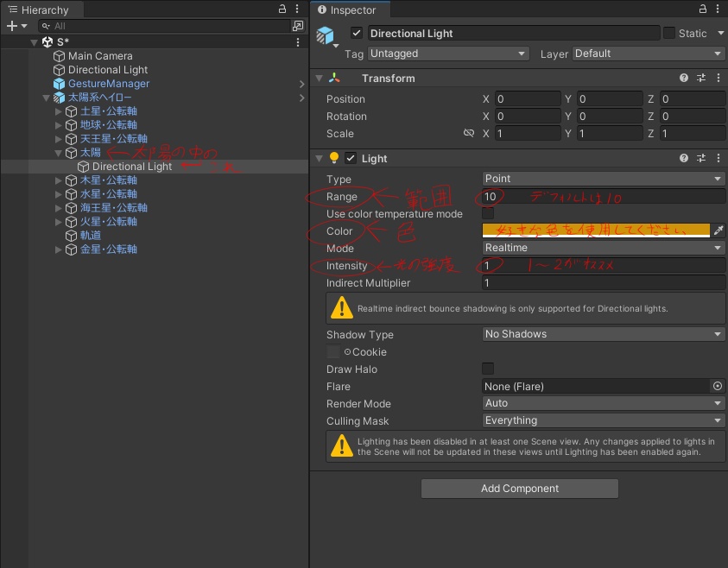The image size is (728, 568).
Task: Open the Static flags dropdown arrow
Action: point(720,33)
